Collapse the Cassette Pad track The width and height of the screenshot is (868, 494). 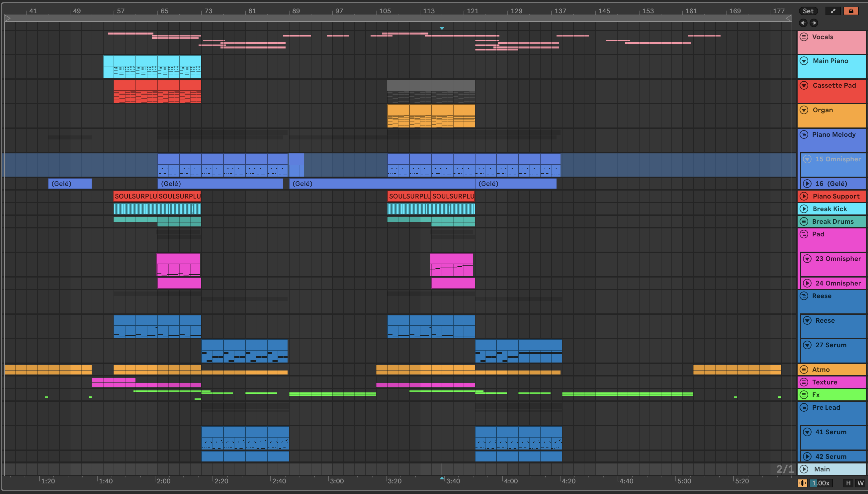click(x=804, y=85)
